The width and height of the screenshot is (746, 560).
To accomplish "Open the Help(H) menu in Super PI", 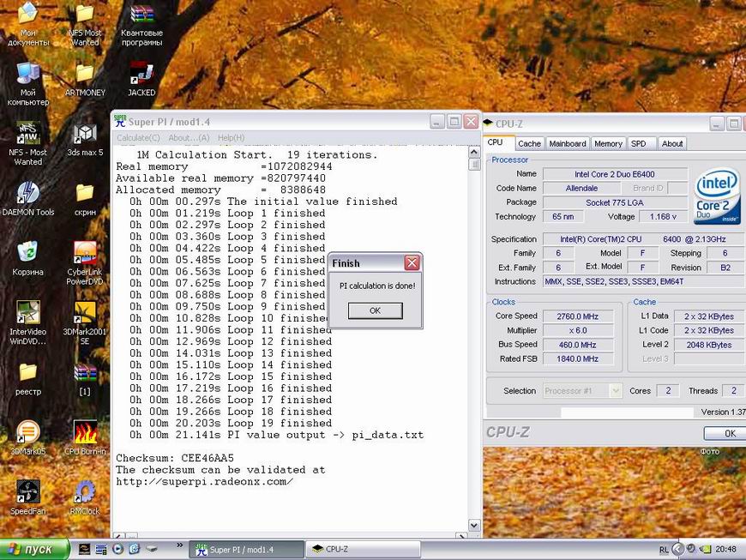I will (x=231, y=138).
